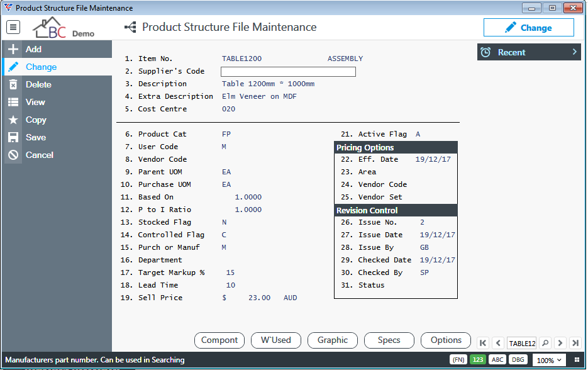Go to first record navigation icon
This screenshot has height=370, width=588.
[x=483, y=343]
